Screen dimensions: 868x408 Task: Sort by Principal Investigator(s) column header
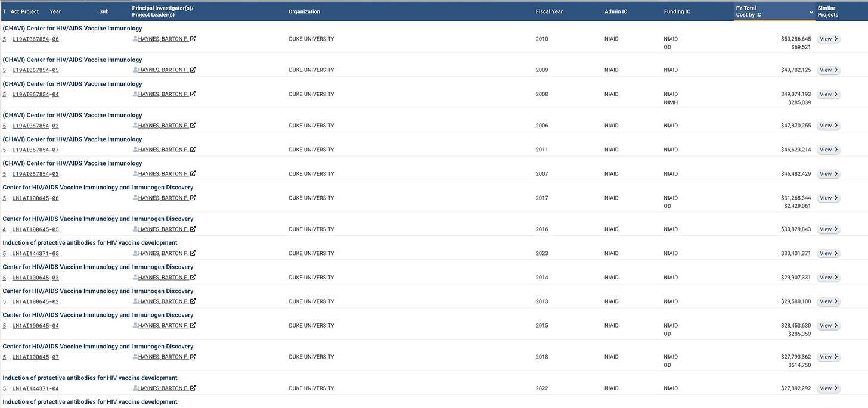click(163, 11)
